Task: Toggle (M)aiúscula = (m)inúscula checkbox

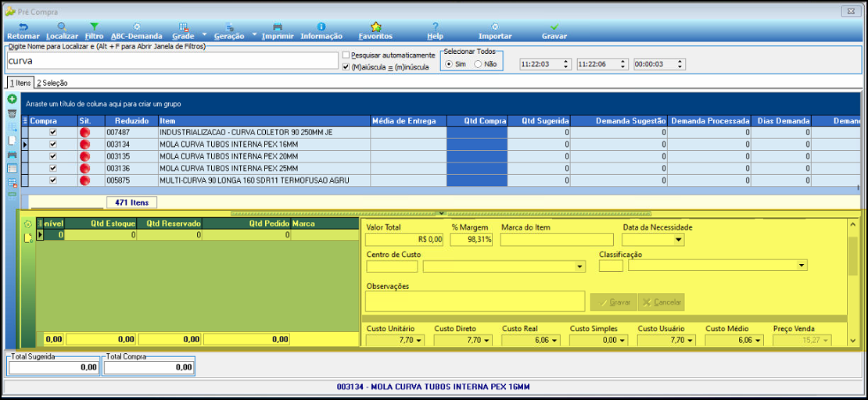Action: (x=346, y=67)
